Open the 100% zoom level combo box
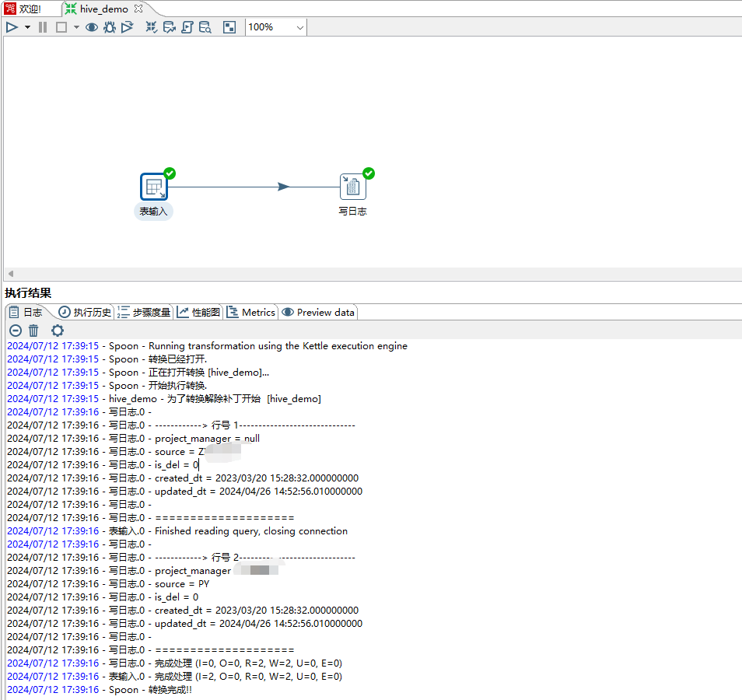The width and height of the screenshot is (742, 700). coord(276,27)
